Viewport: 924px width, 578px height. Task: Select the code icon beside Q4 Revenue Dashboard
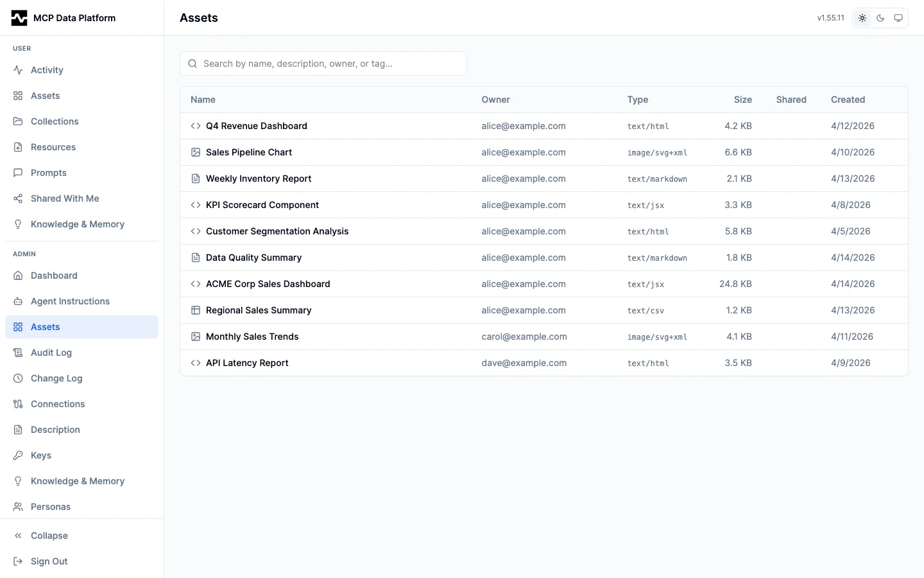coord(195,126)
